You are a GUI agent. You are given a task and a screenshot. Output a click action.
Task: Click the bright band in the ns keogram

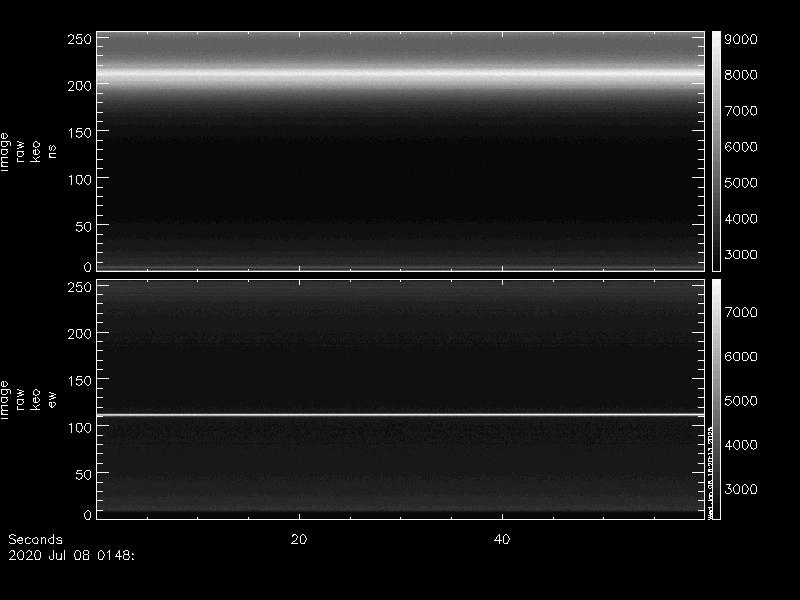400,75
